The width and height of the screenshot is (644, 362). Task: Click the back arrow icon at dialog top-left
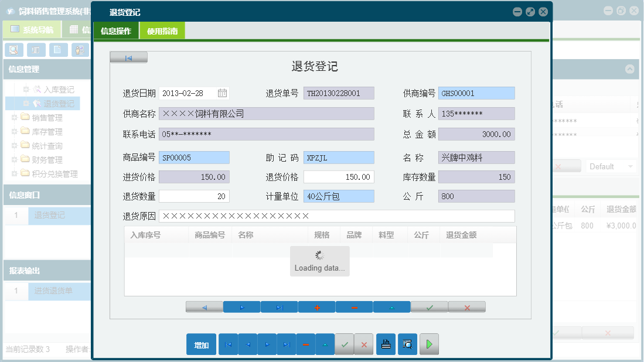(x=128, y=57)
